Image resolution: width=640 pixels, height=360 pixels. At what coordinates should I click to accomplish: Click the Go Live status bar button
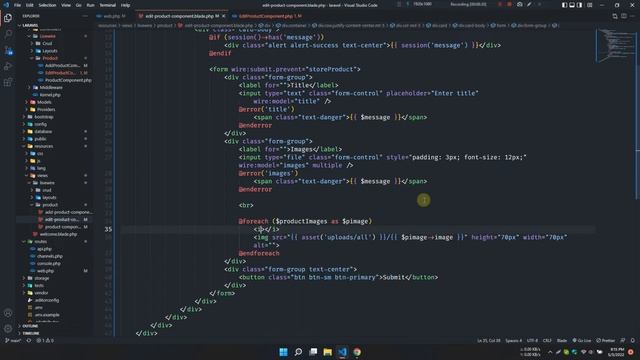pyautogui.click(x=582, y=340)
